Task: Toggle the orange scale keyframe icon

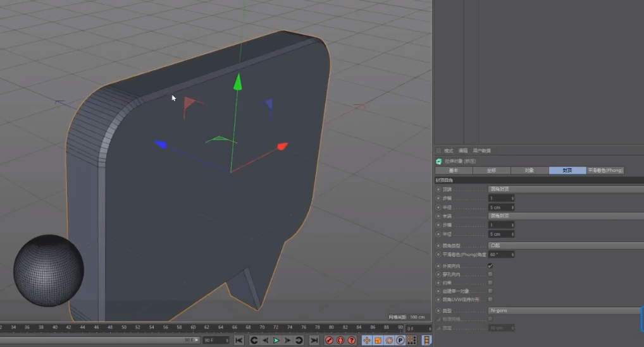Action: click(378, 340)
